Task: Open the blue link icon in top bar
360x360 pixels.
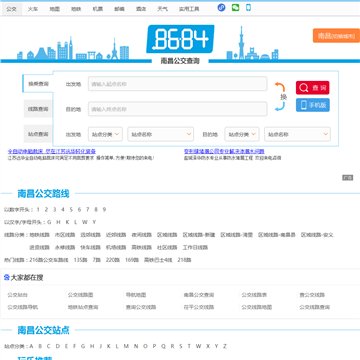Action: (x=221, y=8)
